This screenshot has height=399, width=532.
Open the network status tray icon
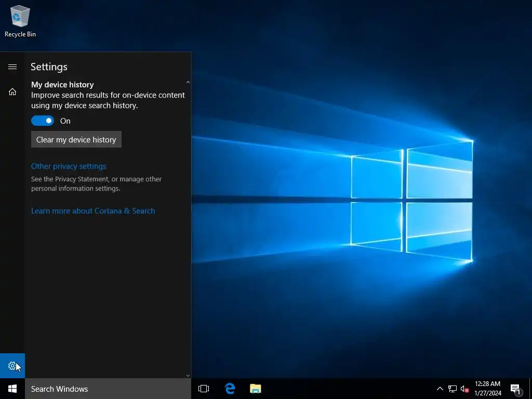point(453,389)
